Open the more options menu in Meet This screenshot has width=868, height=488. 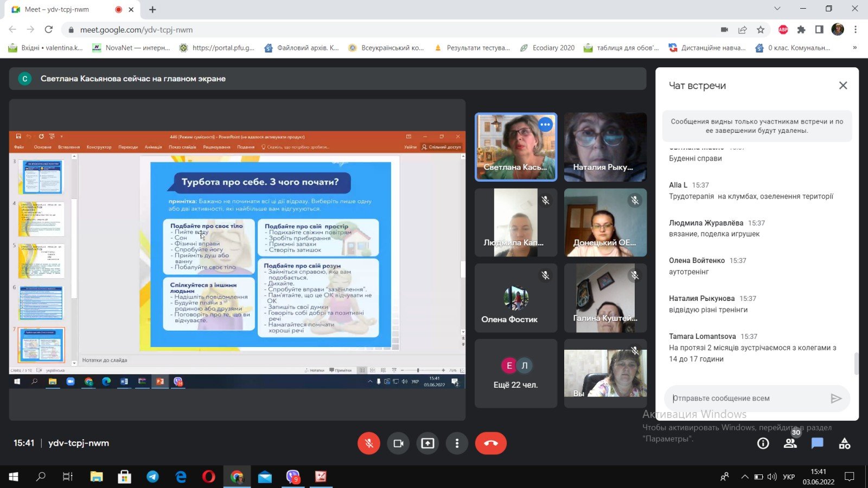(457, 444)
